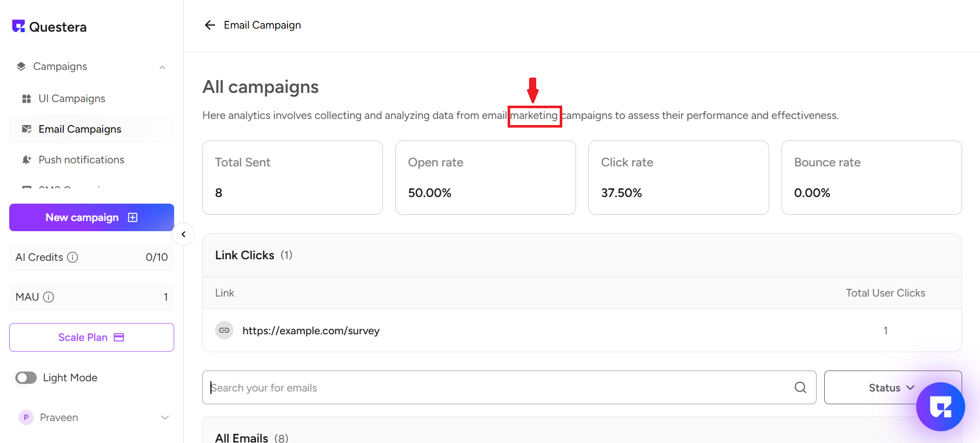Open UI Campaigns in the sidebar
Screen dimensions: 980x443
[71, 99]
